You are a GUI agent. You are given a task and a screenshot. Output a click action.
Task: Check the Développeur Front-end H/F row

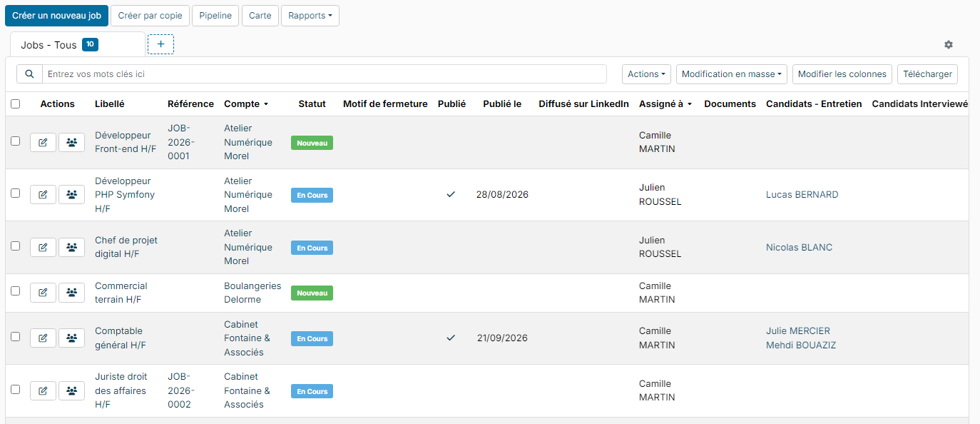pyautogui.click(x=16, y=141)
